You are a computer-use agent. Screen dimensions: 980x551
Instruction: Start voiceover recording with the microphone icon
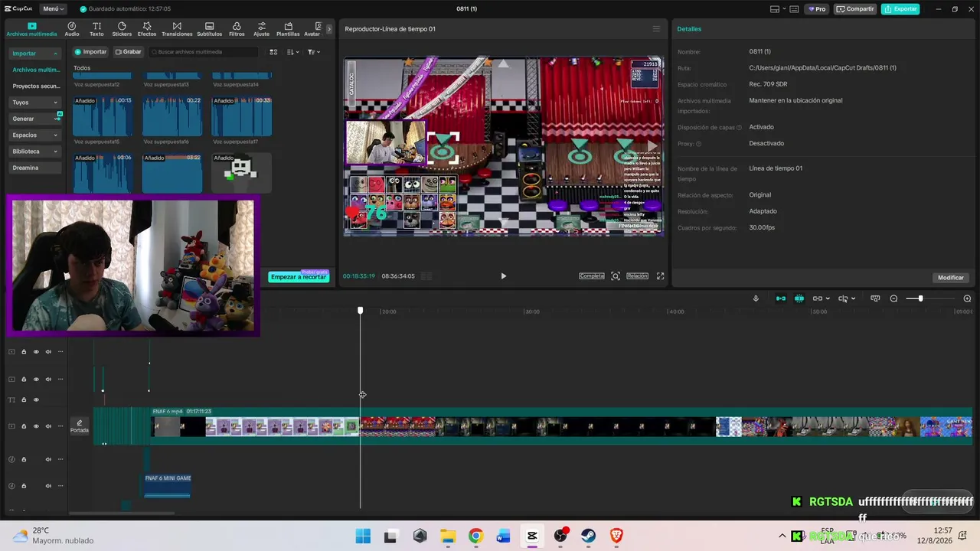pos(756,298)
